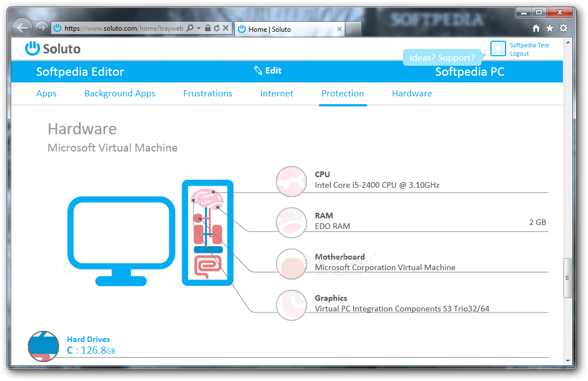
Task: Go to browser Home page icon
Action: (536, 28)
